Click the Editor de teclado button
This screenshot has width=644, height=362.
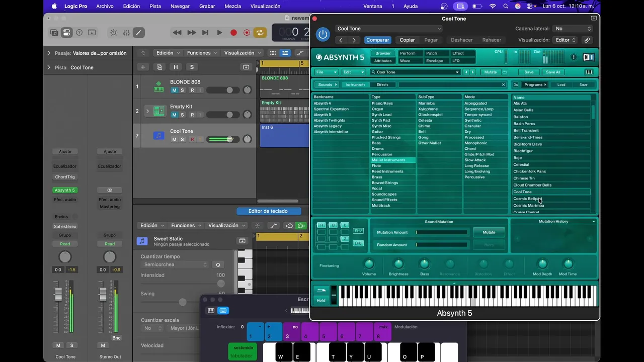click(269, 211)
